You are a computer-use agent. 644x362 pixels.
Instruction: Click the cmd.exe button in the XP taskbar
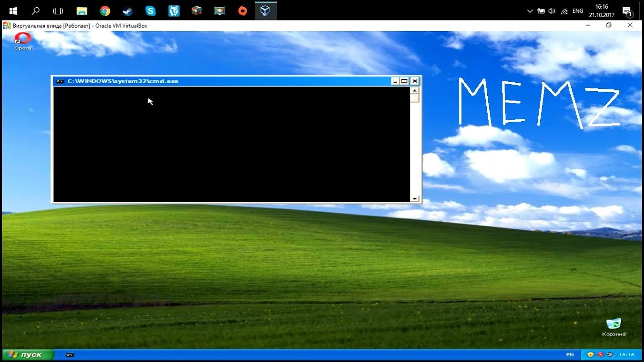(x=70, y=355)
